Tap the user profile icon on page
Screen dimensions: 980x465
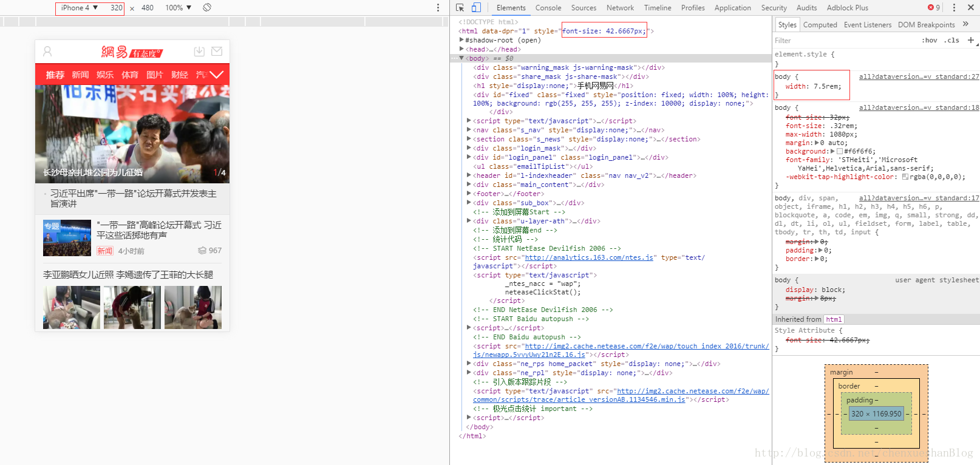click(x=47, y=52)
